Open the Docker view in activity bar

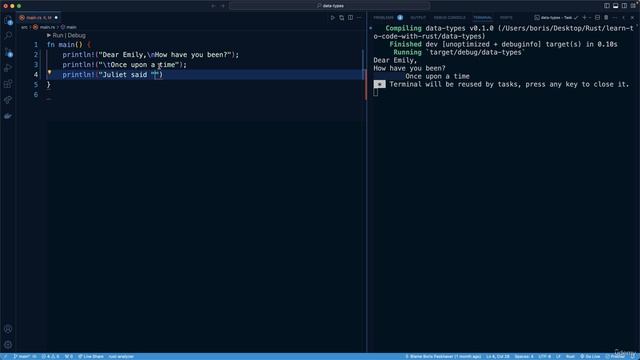click(8, 116)
